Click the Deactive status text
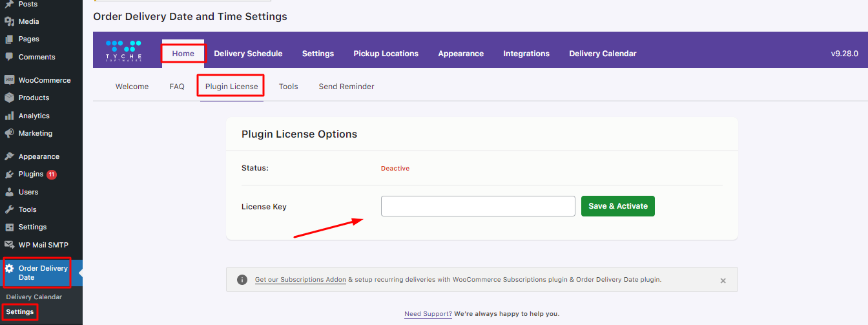The image size is (868, 325). [395, 168]
